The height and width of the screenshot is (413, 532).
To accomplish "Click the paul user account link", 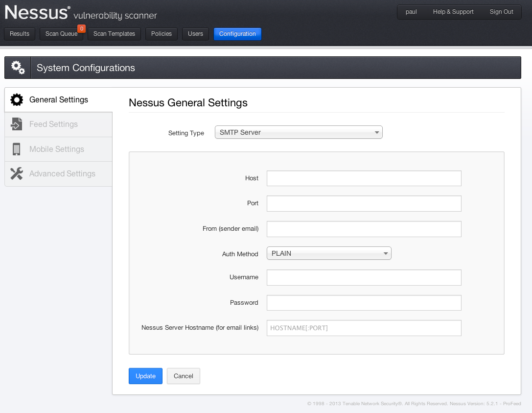I will coord(411,12).
